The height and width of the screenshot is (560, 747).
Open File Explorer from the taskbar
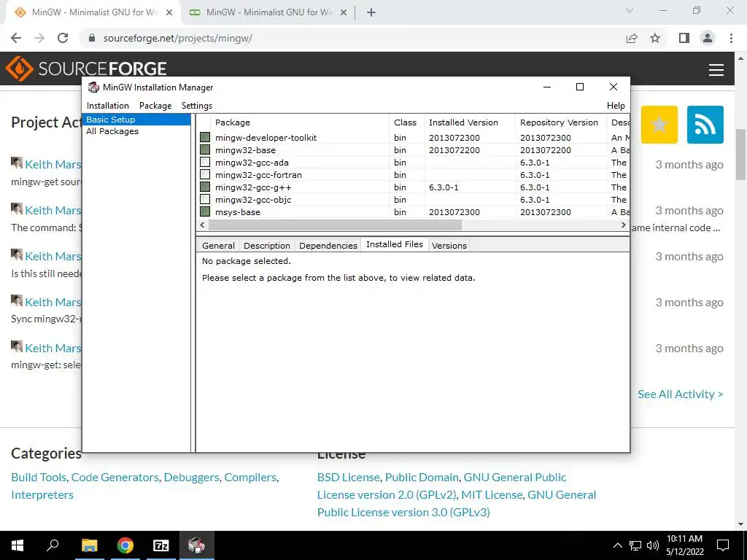pos(89,545)
